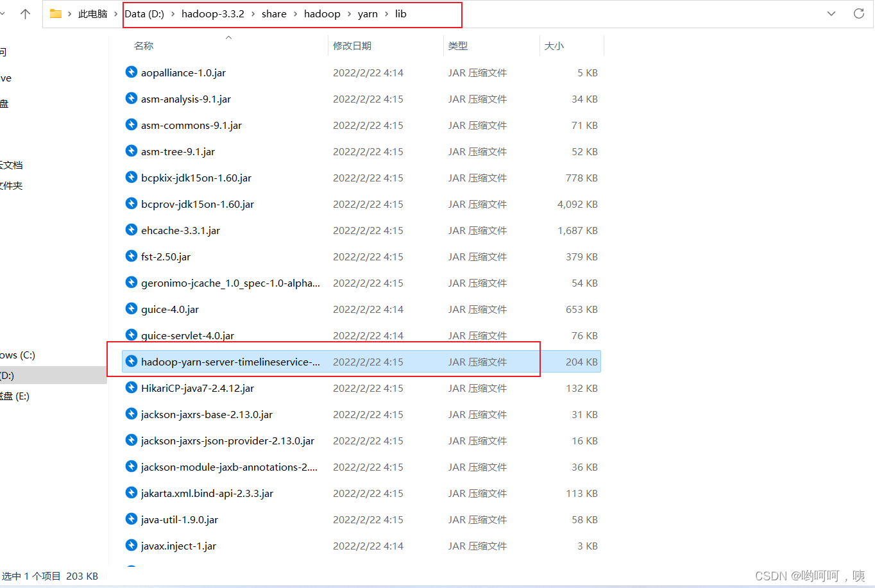Select lib segment in the breadcrumb

(401, 14)
